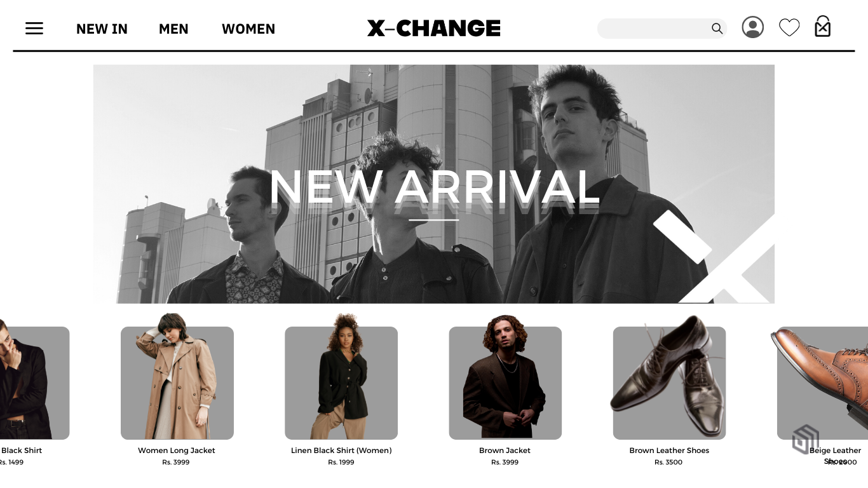Open the Beige Leather Shoes thumbnail

(x=821, y=383)
